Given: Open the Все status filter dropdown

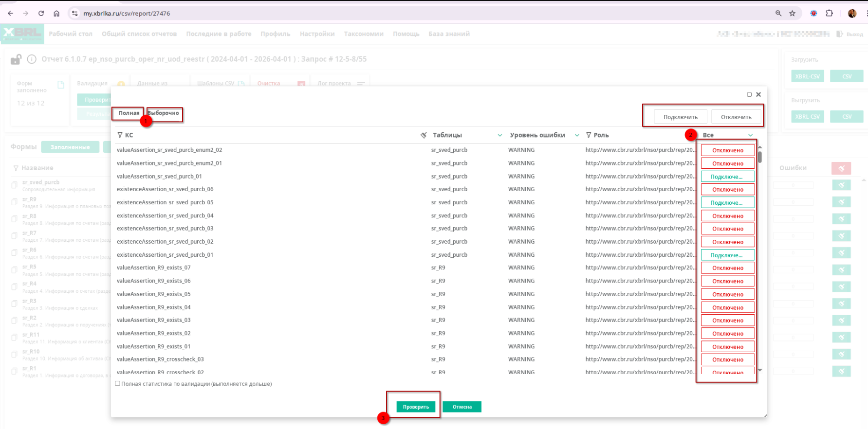Looking at the screenshot, I should pos(750,135).
